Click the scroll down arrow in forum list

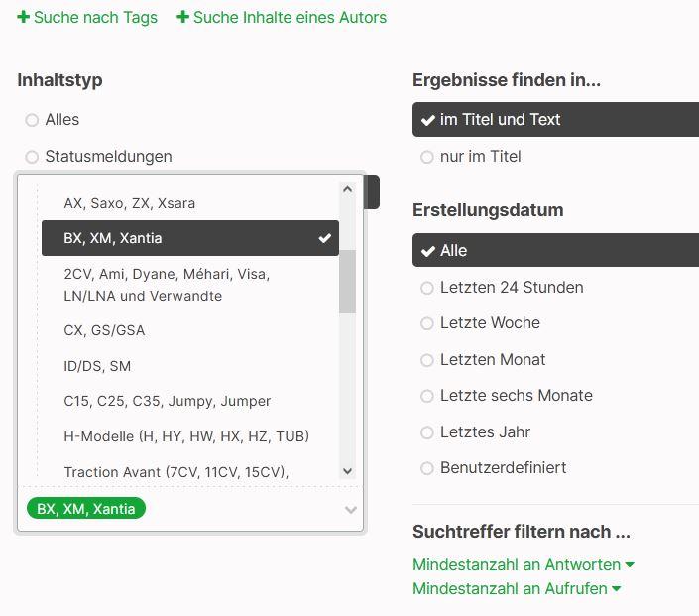(x=348, y=471)
